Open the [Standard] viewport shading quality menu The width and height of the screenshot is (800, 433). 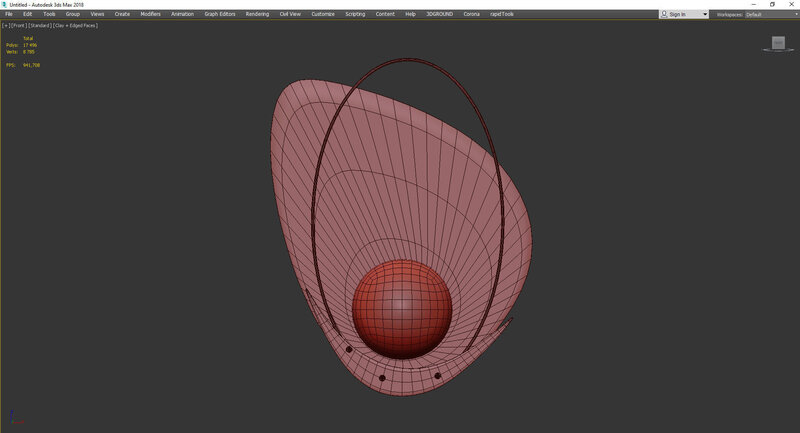coord(40,25)
